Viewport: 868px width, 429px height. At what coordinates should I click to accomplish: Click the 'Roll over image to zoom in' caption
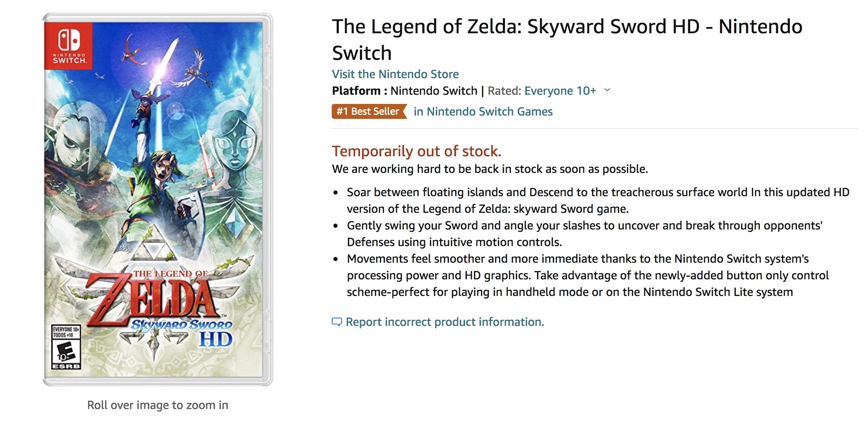158,405
